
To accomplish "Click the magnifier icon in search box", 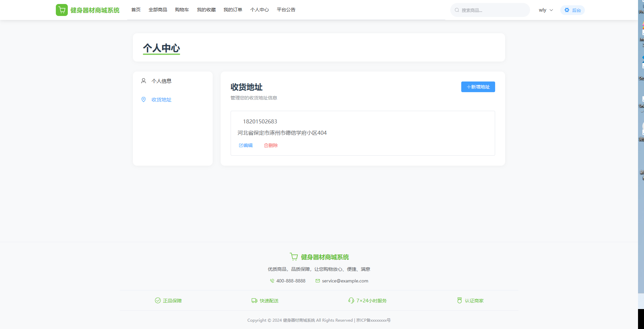I will pyautogui.click(x=457, y=10).
